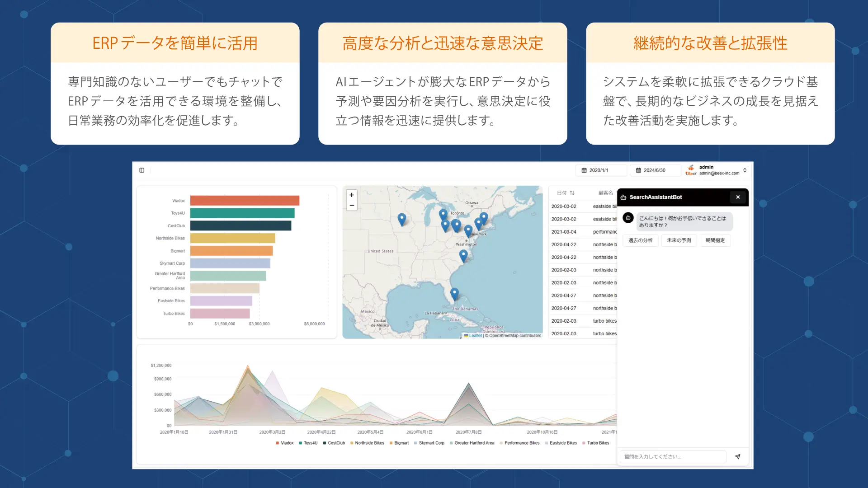Click the BeeX logo avatar
The image size is (868, 488).
691,170
